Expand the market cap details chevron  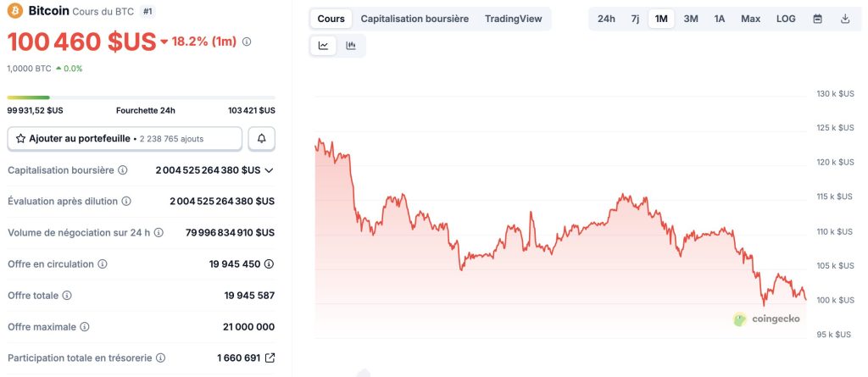[x=270, y=170]
